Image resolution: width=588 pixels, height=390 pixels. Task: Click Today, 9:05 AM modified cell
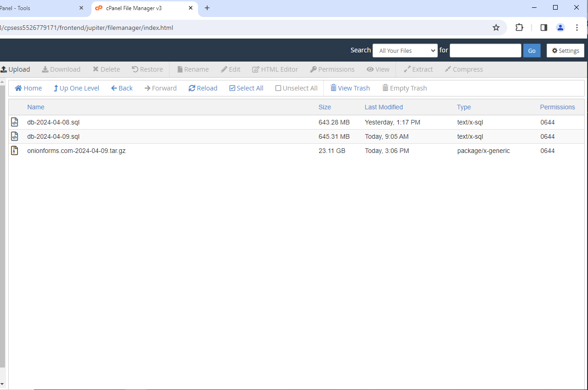386,136
